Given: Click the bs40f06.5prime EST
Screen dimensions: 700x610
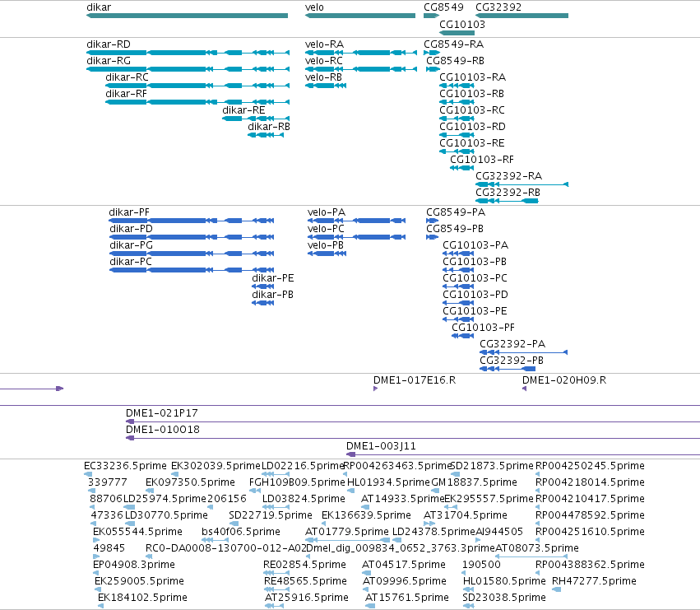Looking at the screenshot, I should pos(216,540).
